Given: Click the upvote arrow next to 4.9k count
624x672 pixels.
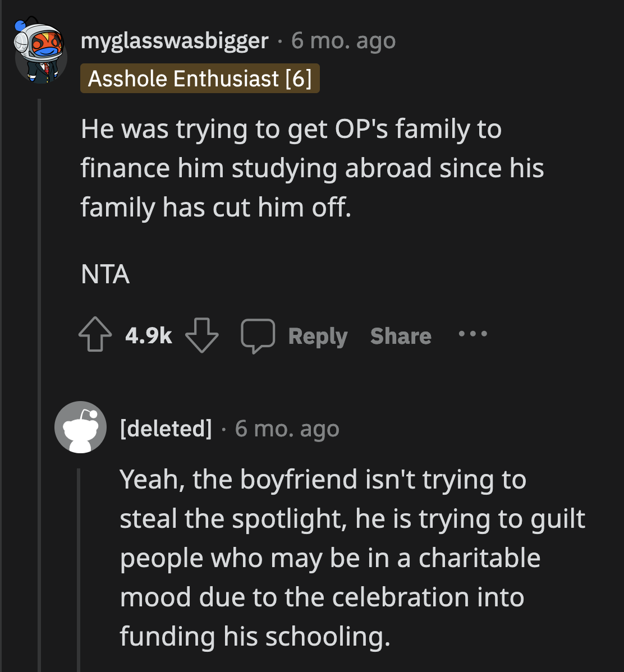Looking at the screenshot, I should click(94, 335).
